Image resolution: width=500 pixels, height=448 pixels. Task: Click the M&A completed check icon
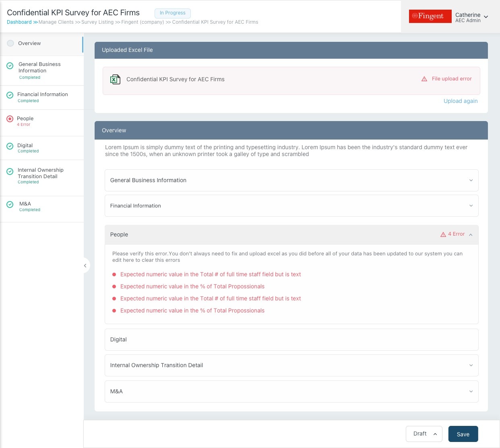[10, 204]
